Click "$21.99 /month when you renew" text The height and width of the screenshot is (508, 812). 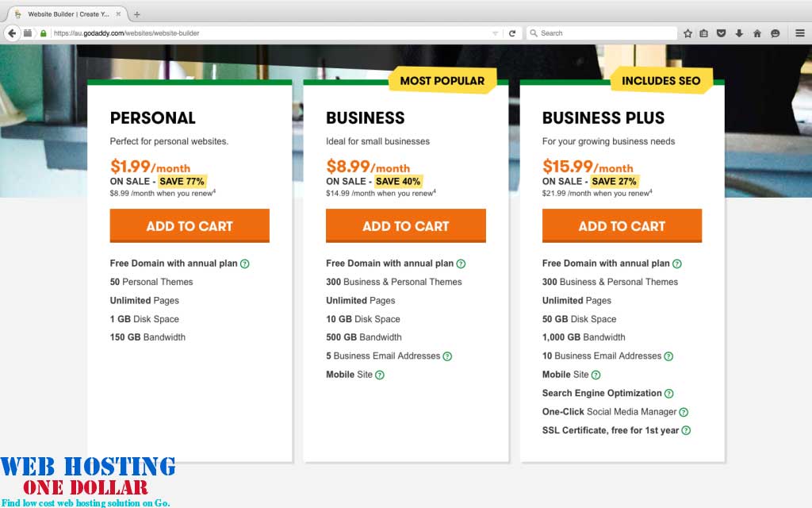pos(596,194)
